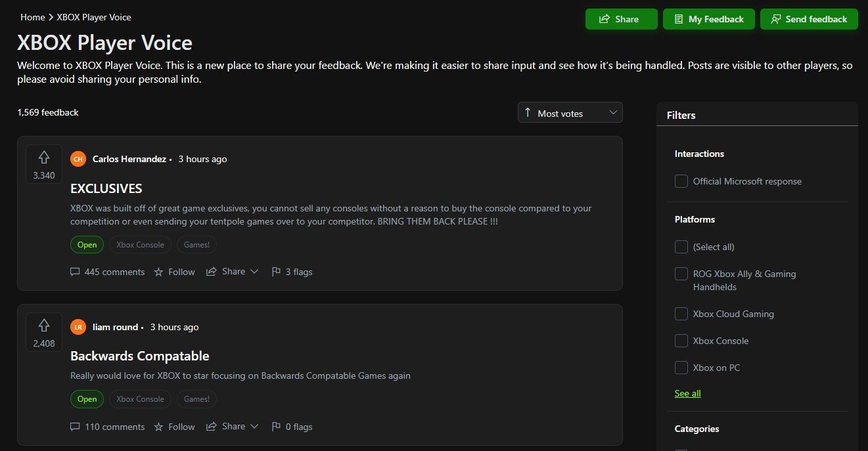This screenshot has height=451, width=868.
Task: Click liam round's LR avatar
Action: (x=78, y=327)
